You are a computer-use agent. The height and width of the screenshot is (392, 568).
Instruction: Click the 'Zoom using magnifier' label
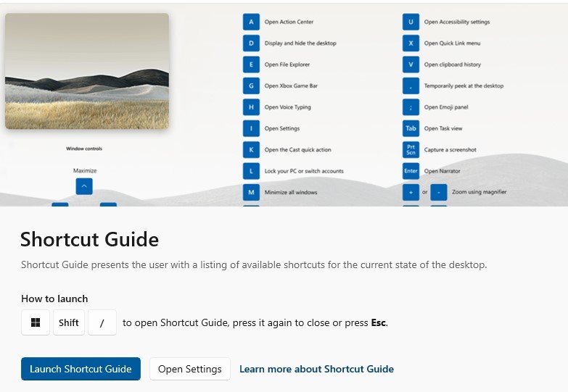(479, 192)
